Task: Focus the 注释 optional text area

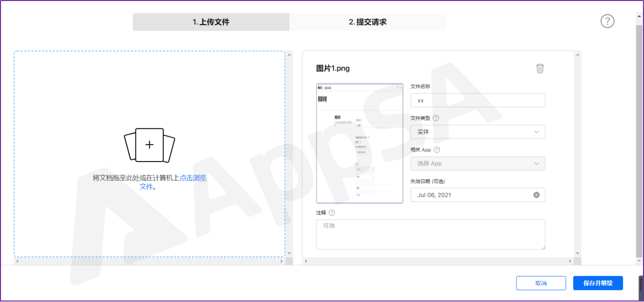Action: [431, 234]
